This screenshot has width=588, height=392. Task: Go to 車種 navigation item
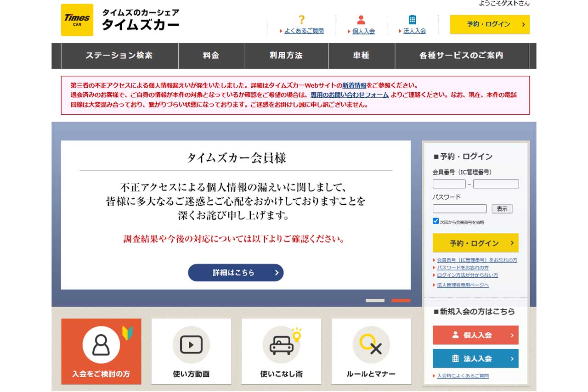pos(361,56)
